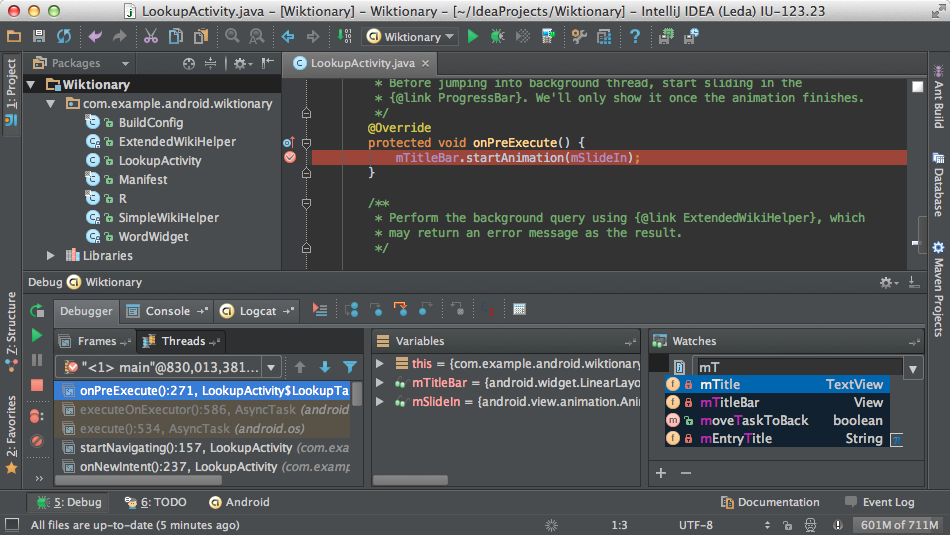Image resolution: width=950 pixels, height=535 pixels.
Task: Open the watch expression history dropdown
Action: point(912,368)
